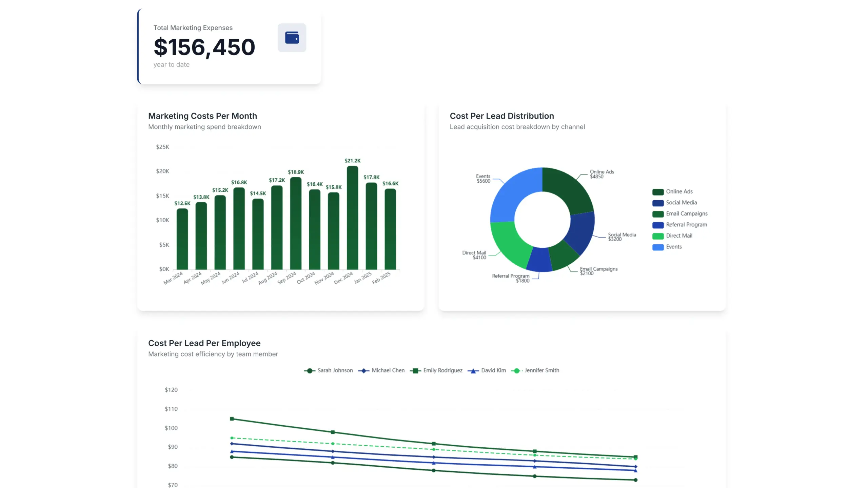This screenshot has height=488, width=868.
Task: Click the 'Direct Mail $4100' donut label
Action: [x=474, y=255]
